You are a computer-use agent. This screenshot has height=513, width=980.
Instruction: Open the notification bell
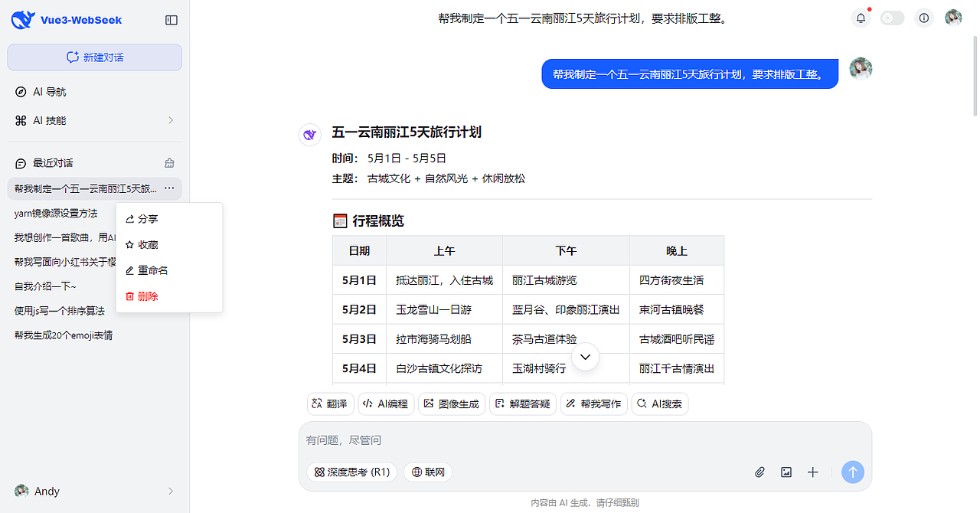coord(861,18)
